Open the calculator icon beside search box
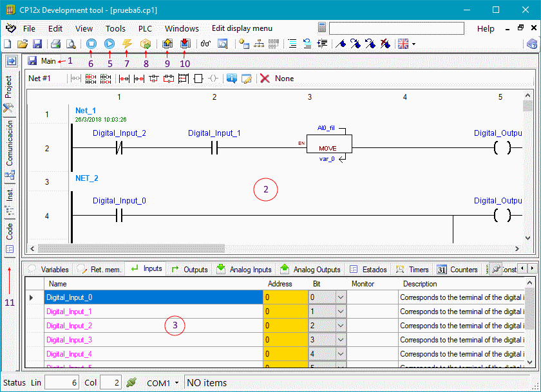 (x=322, y=28)
